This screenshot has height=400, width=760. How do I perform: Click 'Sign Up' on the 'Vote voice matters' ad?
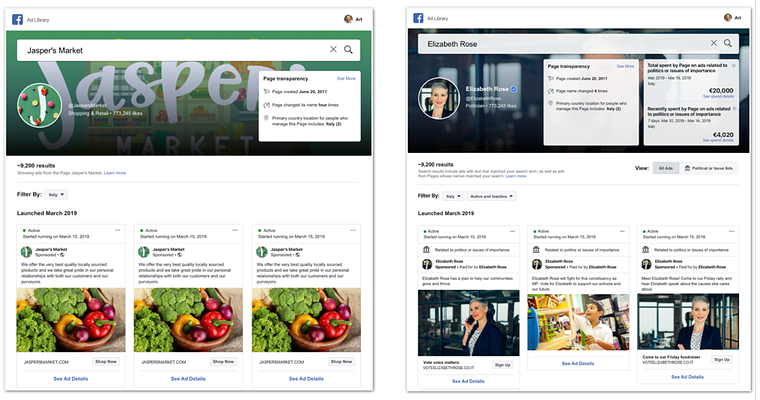(x=502, y=365)
